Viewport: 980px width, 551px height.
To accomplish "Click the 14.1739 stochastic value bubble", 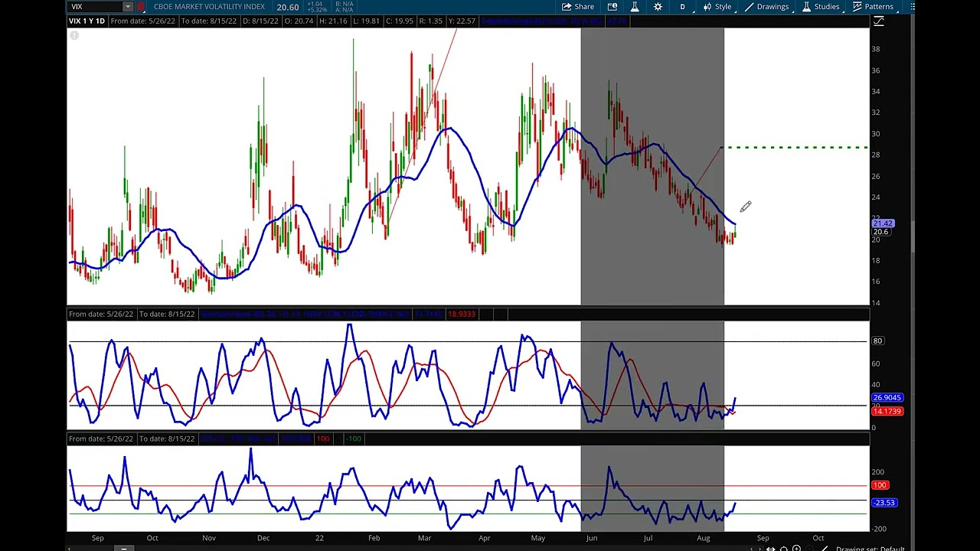I will [x=887, y=412].
